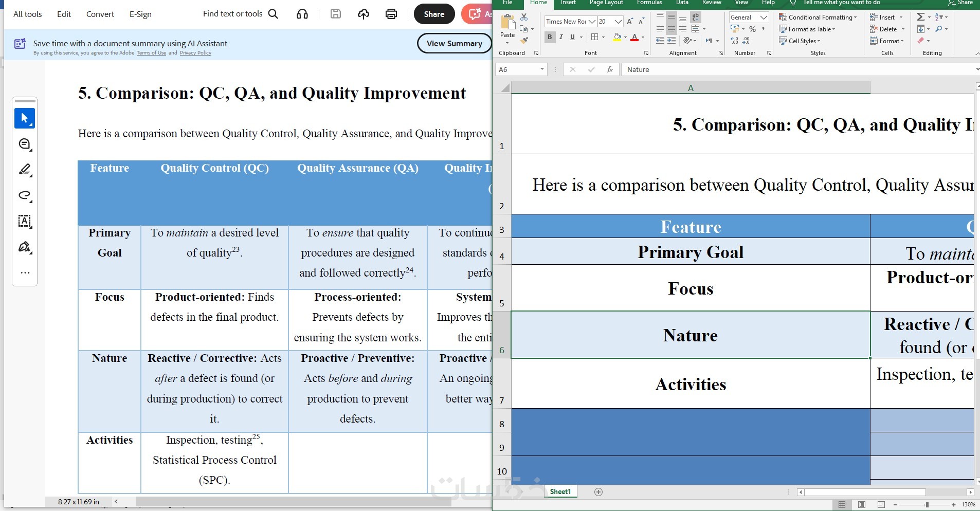Open the Review ribbon tab
Screen dimensions: 980x511
pos(712,3)
